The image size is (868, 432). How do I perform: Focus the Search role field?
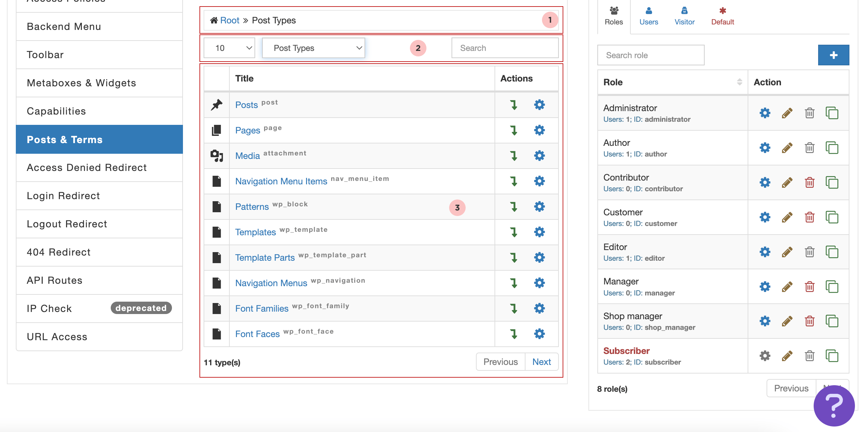[x=651, y=55]
